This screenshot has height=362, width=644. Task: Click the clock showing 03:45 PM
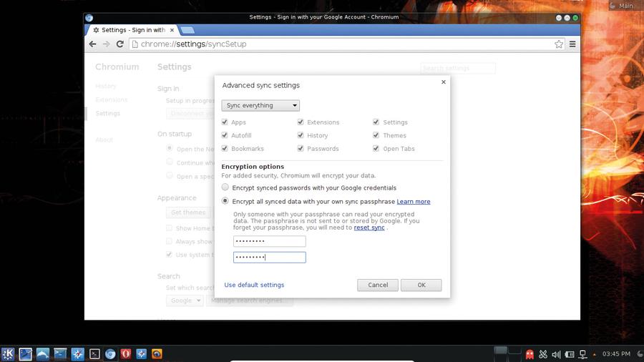616,354
